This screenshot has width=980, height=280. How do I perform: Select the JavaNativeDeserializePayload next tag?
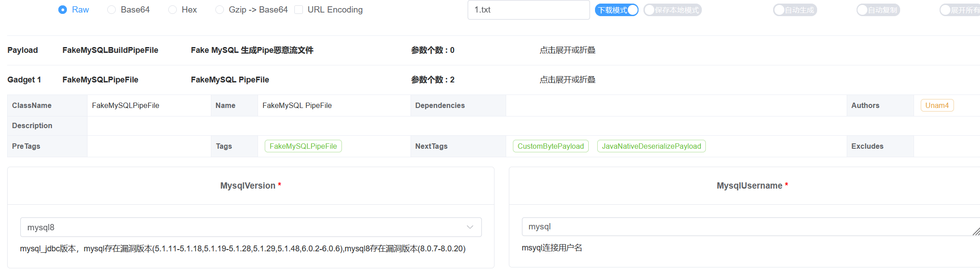pos(651,146)
